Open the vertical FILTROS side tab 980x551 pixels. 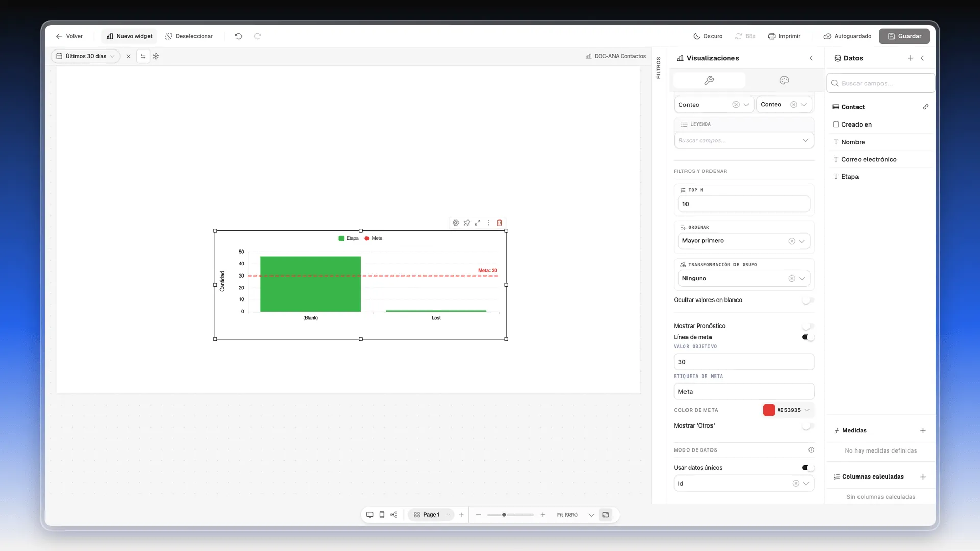click(x=658, y=68)
